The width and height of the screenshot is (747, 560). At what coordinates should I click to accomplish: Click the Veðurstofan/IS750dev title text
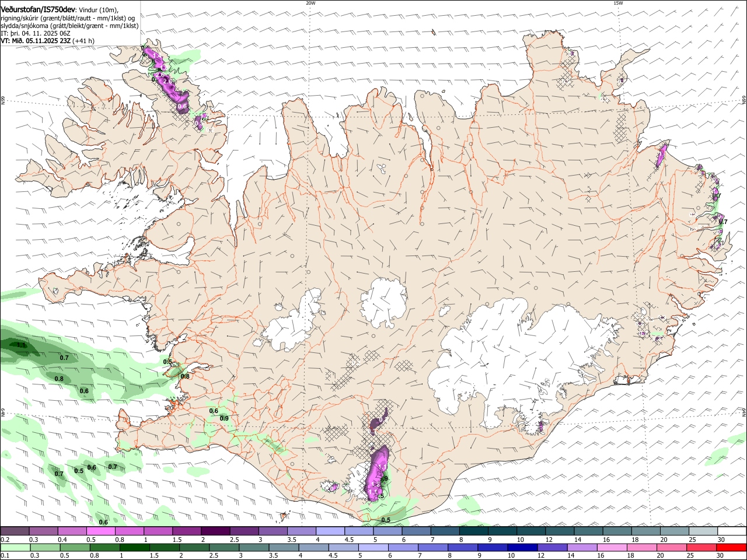pos(37,9)
